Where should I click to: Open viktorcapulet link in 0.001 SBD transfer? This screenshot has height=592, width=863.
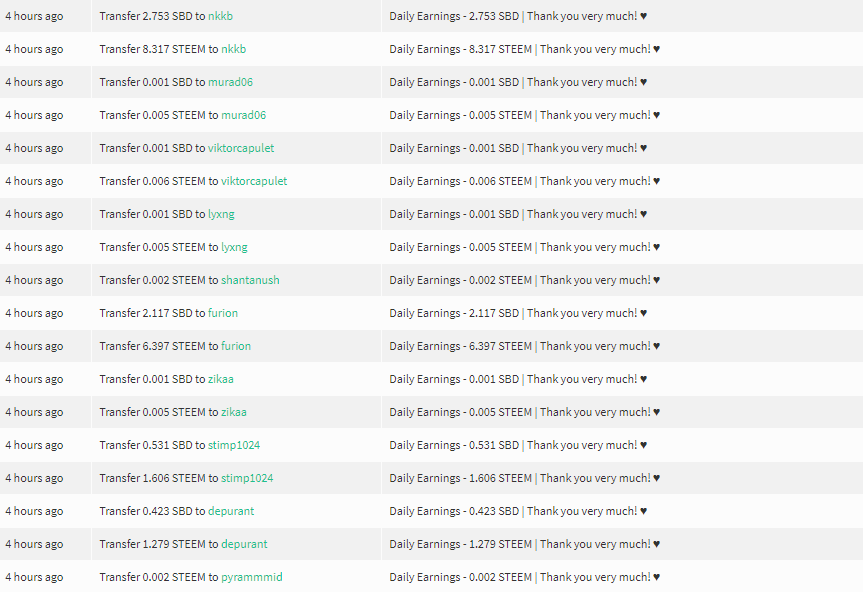coord(241,148)
